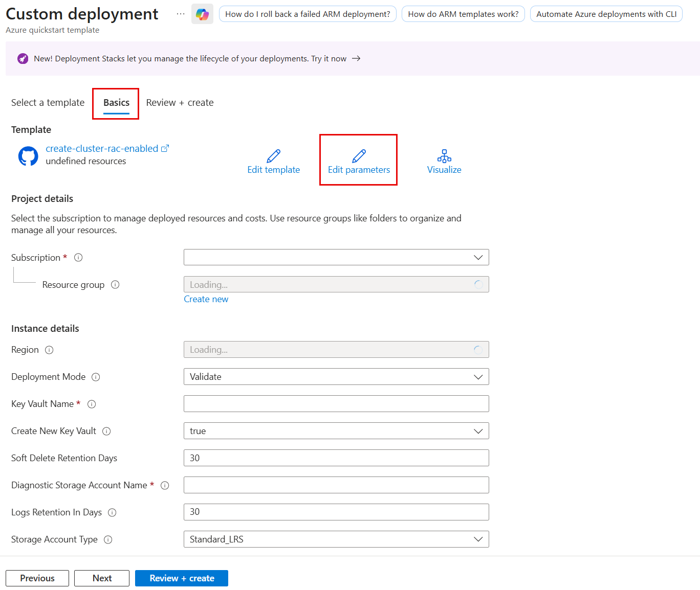Screen dimensions: 700x590
Task: Open the Deployment Mode dropdown
Action: coord(336,377)
